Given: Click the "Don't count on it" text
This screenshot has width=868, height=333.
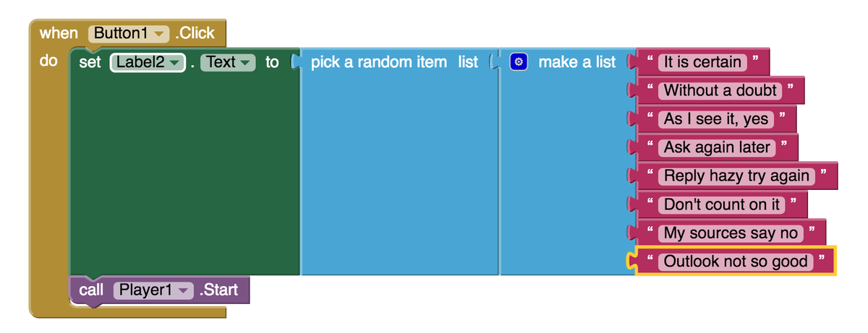Looking at the screenshot, I should [722, 204].
